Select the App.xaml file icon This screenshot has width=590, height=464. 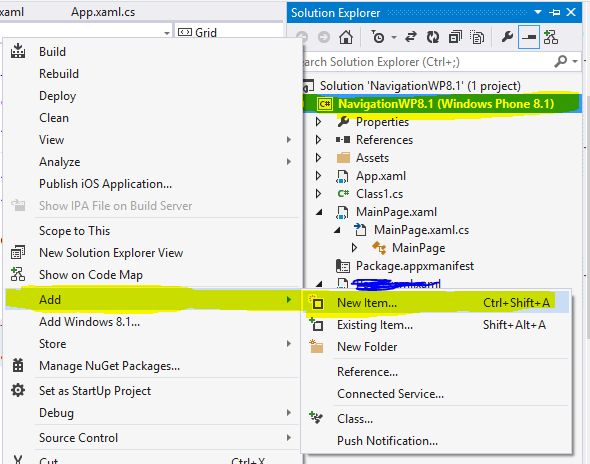[x=342, y=176]
